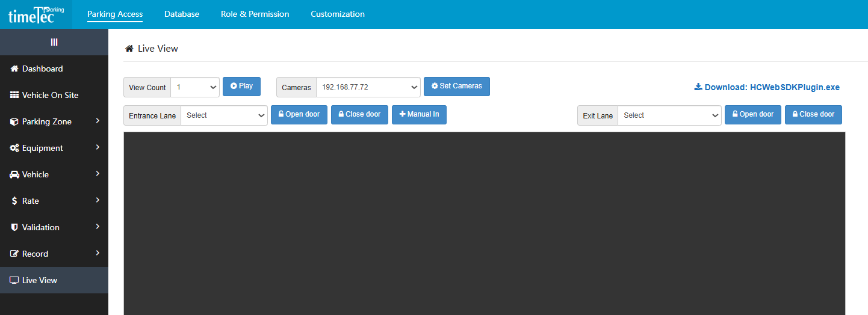Click the Validation shield icon
This screenshot has height=315, width=868.
[x=14, y=227]
